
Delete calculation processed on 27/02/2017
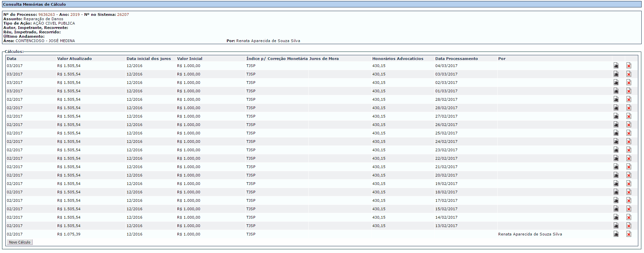(x=629, y=116)
